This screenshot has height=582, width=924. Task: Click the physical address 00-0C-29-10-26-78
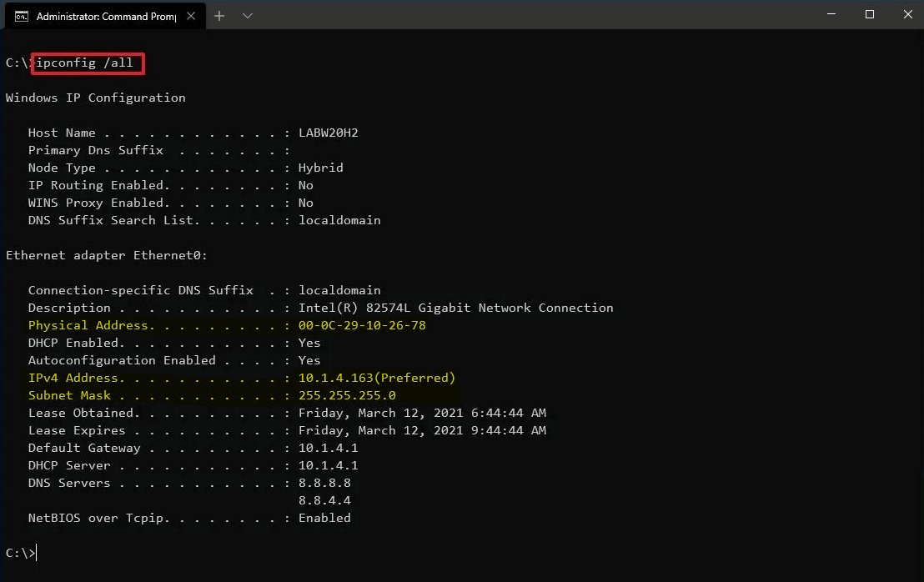[362, 325]
